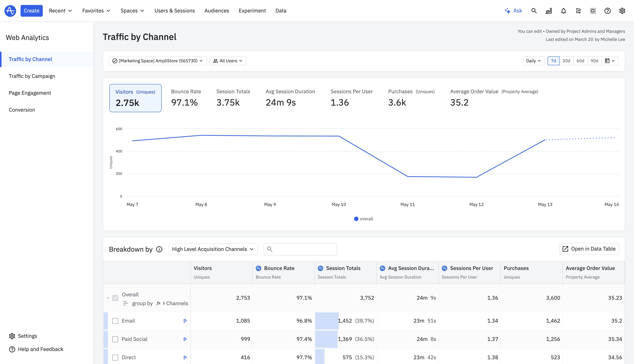
Task: Click the info icon beside Breakdown by
Action: tap(159, 249)
